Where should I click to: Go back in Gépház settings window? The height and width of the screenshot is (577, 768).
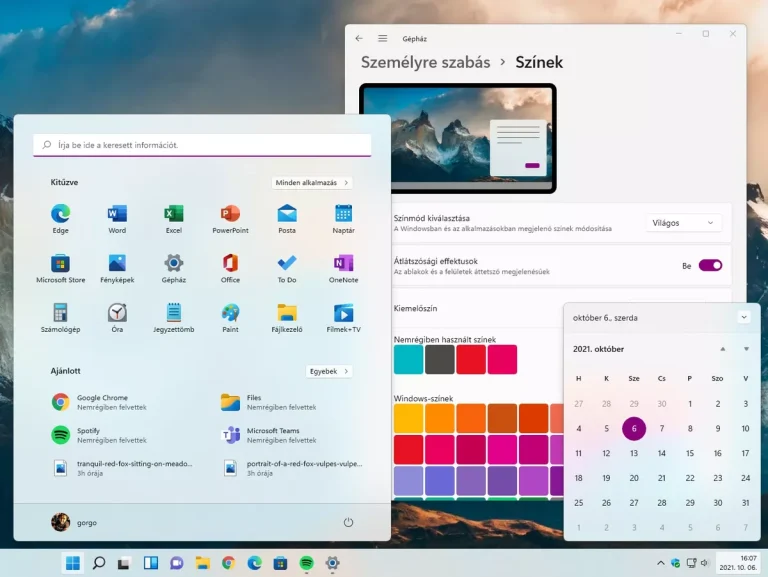pos(359,38)
